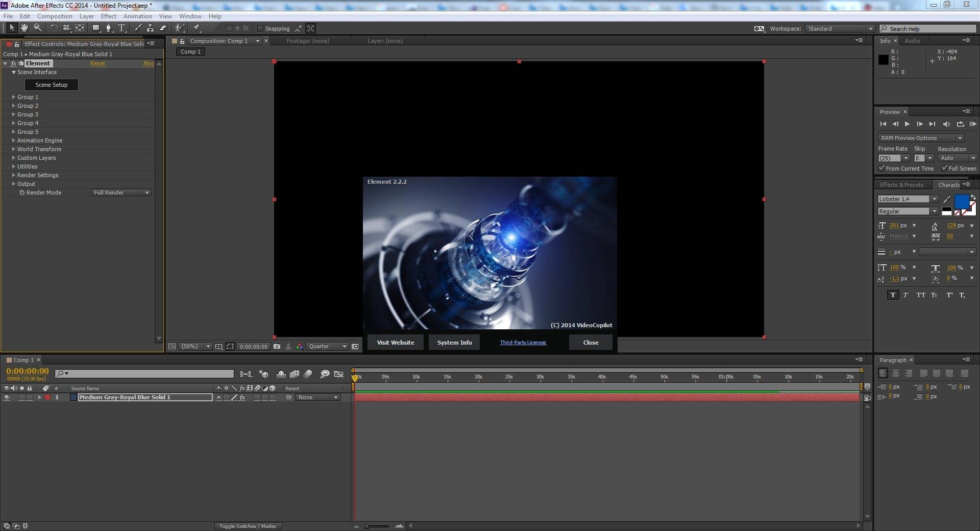Toggle From Current Time checkbox
This screenshot has height=531, width=980.
click(x=881, y=168)
